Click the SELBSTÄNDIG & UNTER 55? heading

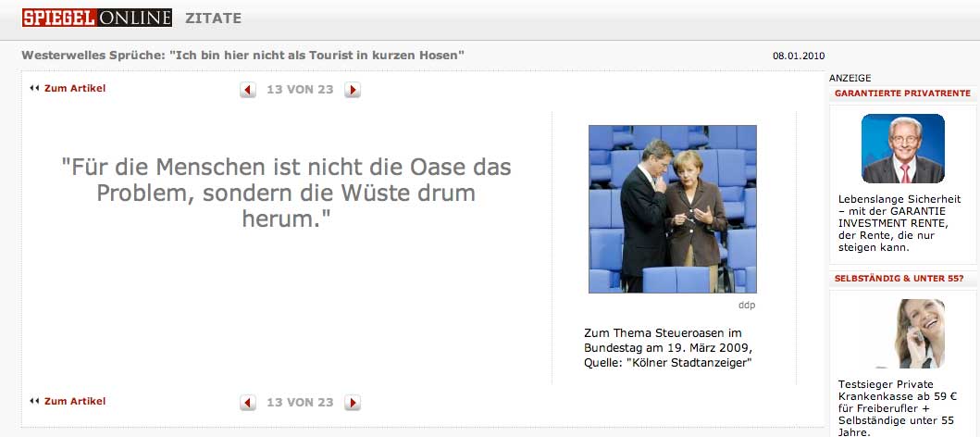899,278
